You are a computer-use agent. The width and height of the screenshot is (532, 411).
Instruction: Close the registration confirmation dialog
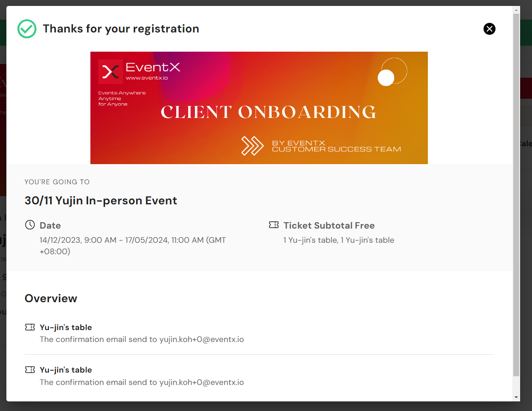[x=489, y=29]
